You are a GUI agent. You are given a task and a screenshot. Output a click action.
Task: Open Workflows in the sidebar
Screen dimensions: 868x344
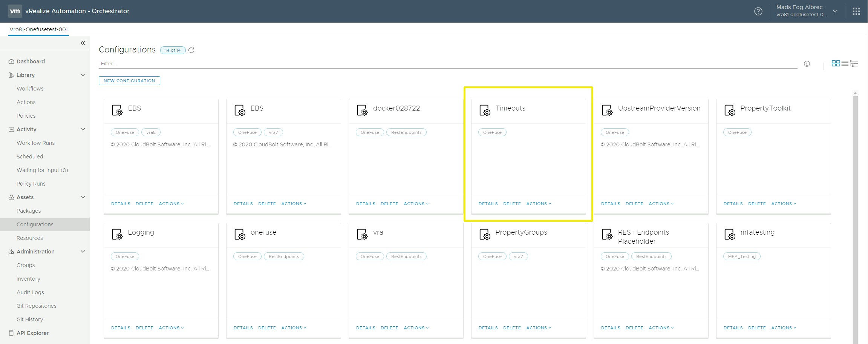click(x=30, y=89)
